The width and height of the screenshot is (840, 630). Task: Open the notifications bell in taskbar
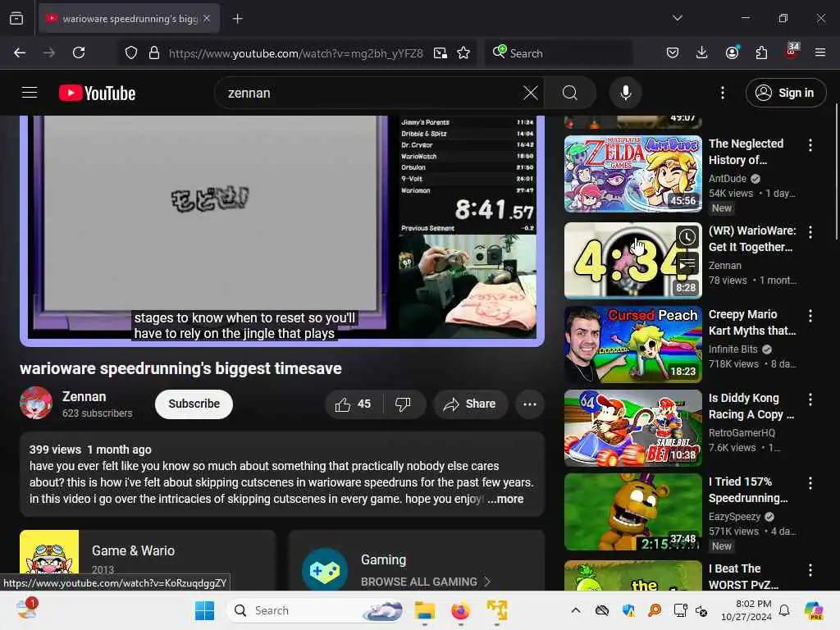(783, 610)
